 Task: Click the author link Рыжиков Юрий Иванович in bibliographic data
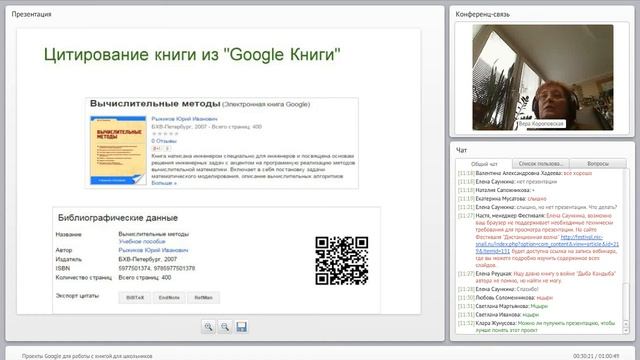(x=153, y=250)
